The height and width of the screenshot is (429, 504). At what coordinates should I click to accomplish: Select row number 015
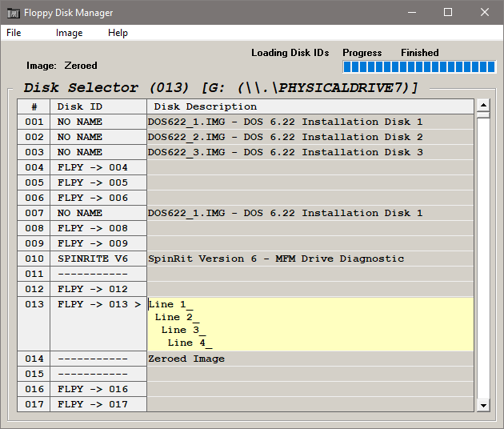click(34, 374)
